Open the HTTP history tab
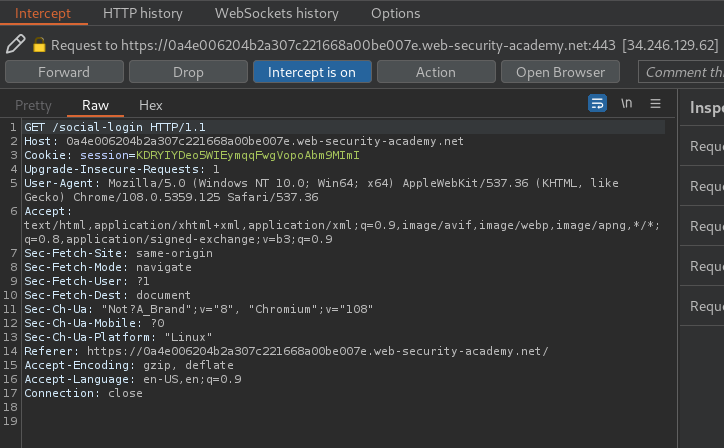724x448 pixels. click(143, 13)
